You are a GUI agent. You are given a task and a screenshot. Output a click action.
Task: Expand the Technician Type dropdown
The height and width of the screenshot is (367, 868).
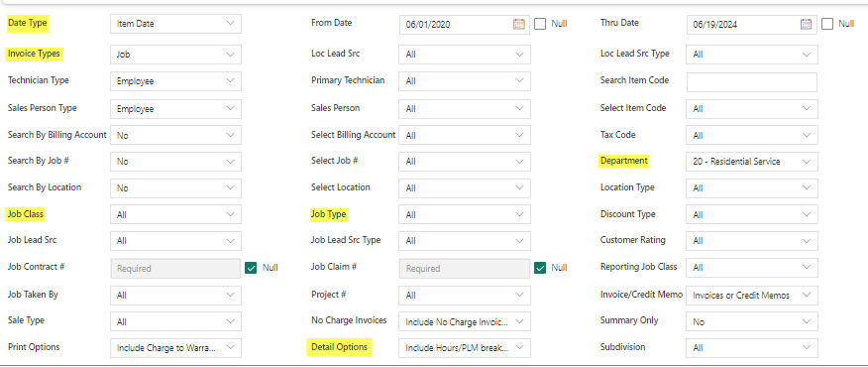[175, 81]
